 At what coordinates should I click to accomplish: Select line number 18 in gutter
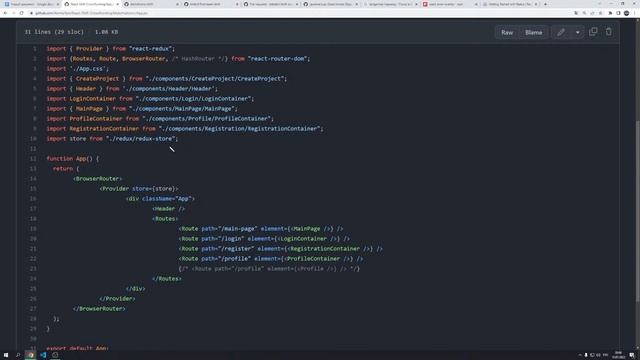33,219
